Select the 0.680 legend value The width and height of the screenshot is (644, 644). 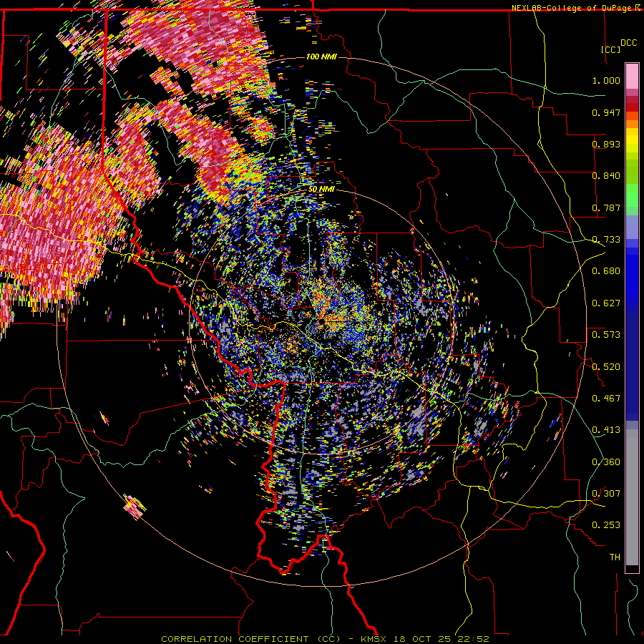(x=606, y=271)
